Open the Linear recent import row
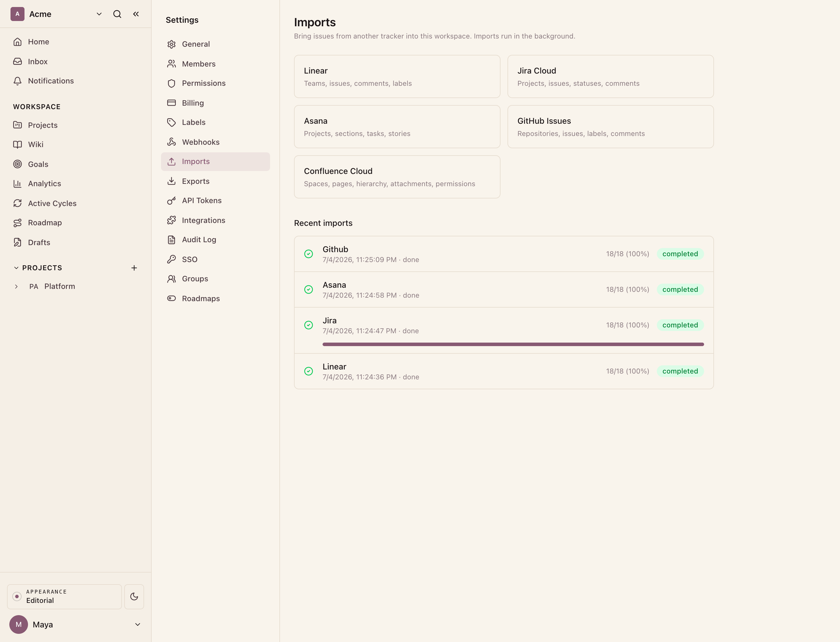Viewport: 840px width, 642px height. point(503,371)
